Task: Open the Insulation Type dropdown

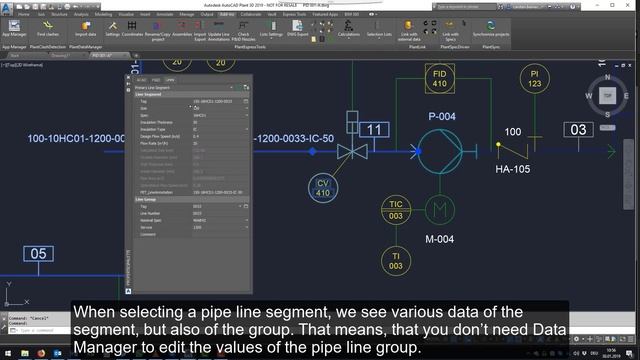Action: pyautogui.click(x=247, y=129)
